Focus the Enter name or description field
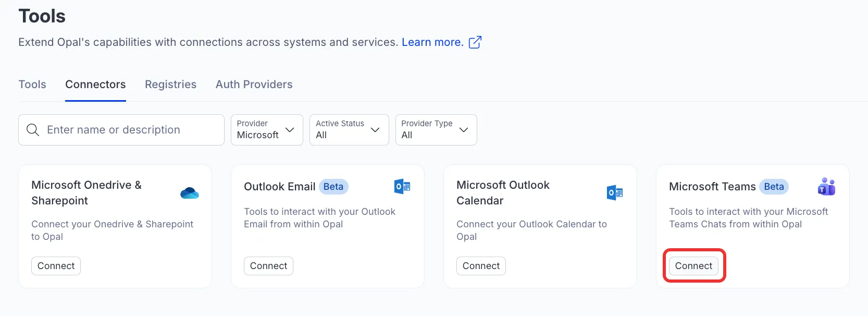The width and height of the screenshot is (868, 316). click(121, 130)
